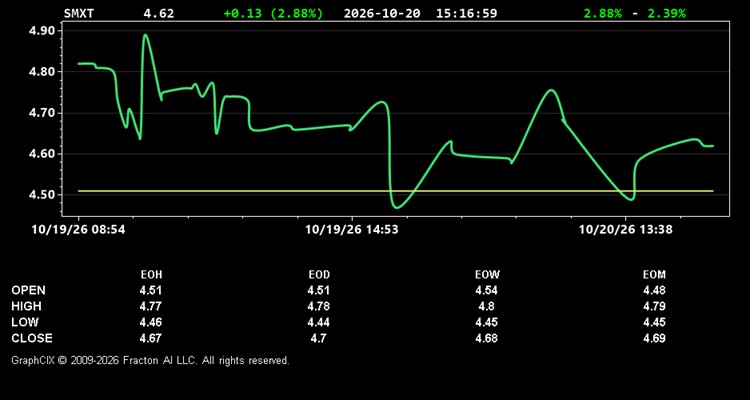Click the 10/20/26 13:38 x-axis label
Viewport: 750px width, 400px height.
(626, 230)
